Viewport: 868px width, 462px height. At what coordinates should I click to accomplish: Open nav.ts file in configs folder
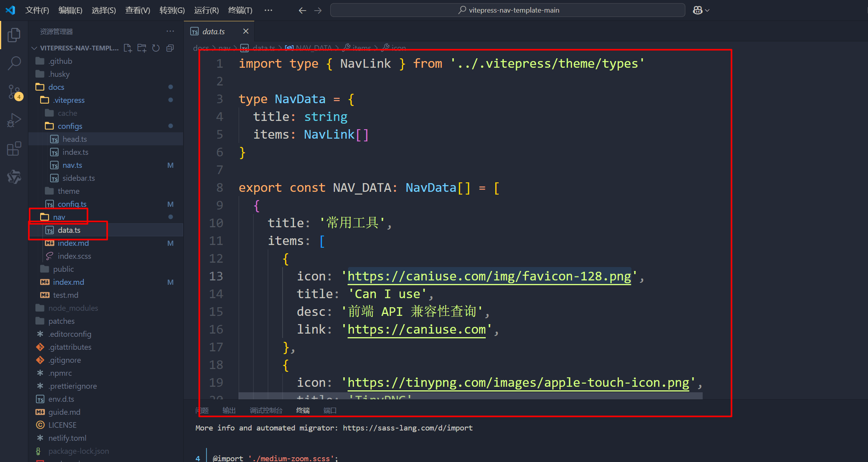tap(72, 165)
